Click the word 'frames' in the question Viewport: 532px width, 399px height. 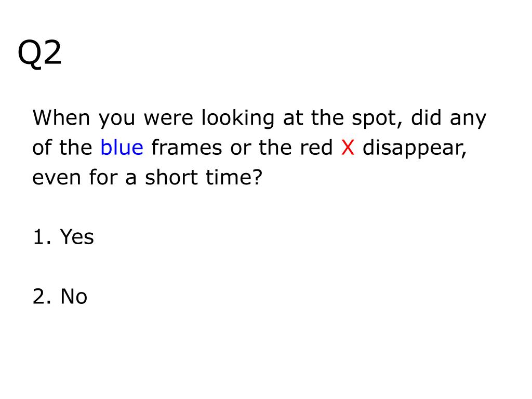(187, 148)
